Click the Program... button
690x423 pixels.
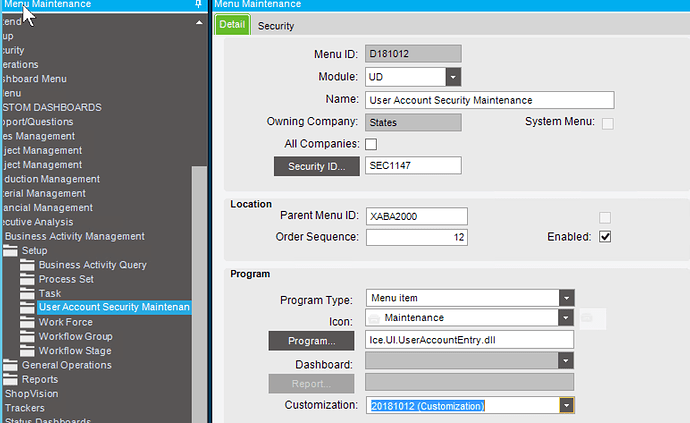[x=311, y=341]
